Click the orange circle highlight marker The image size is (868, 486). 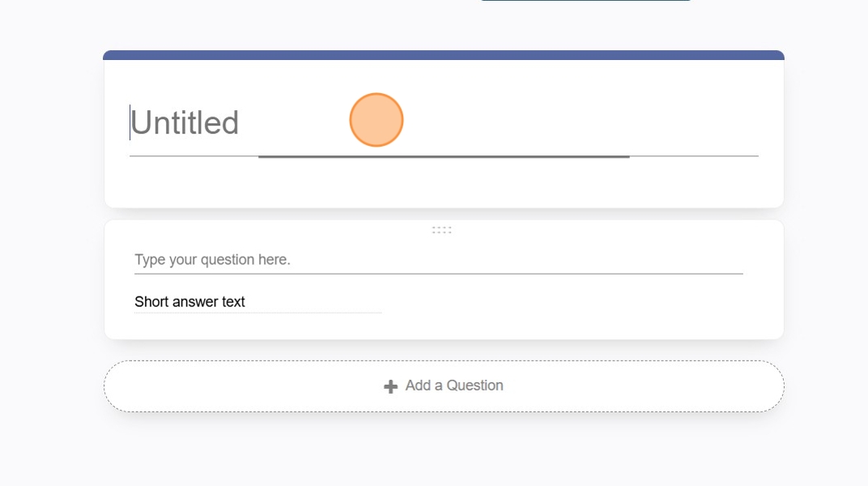click(377, 120)
